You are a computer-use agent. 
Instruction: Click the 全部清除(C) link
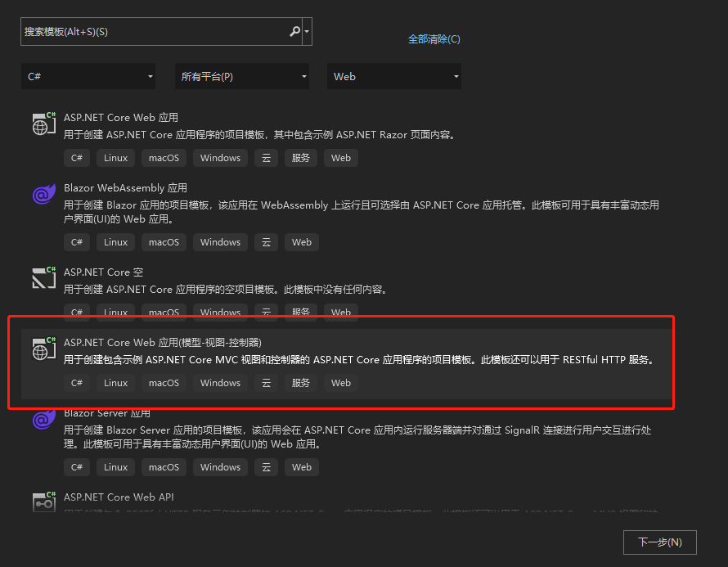[434, 39]
